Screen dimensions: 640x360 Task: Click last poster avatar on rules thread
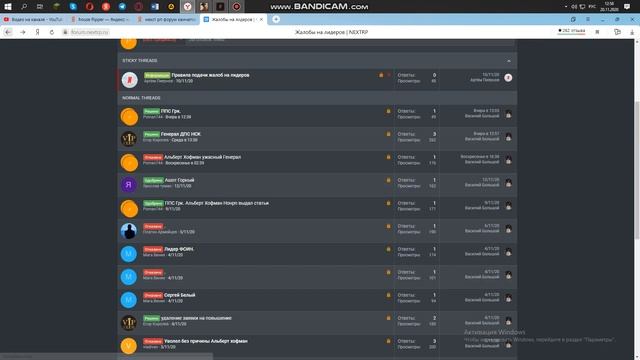click(508, 78)
